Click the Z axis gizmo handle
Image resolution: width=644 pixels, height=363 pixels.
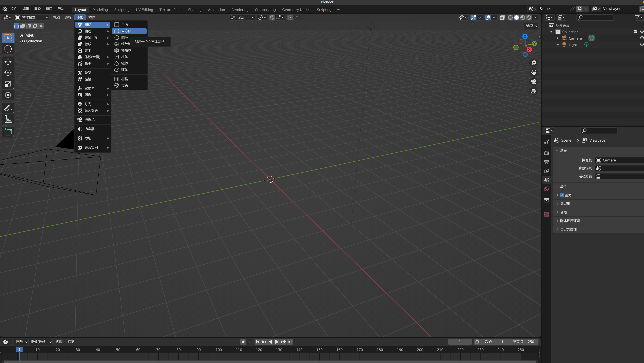point(525,36)
